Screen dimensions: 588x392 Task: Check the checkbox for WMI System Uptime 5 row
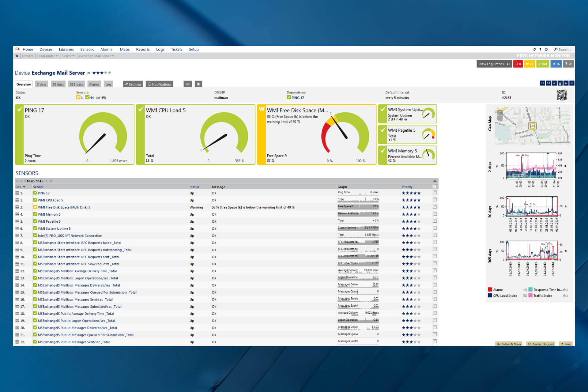(x=435, y=228)
